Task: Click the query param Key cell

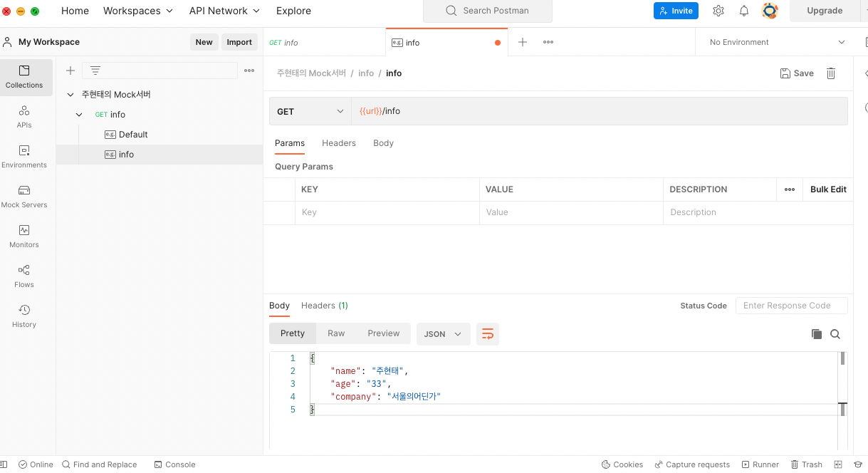Action: (387, 212)
